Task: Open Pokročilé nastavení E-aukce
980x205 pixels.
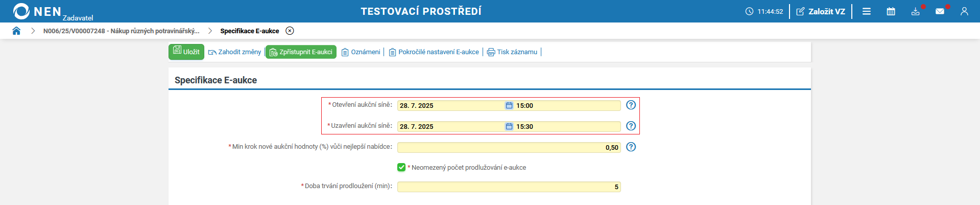Action: tap(434, 52)
